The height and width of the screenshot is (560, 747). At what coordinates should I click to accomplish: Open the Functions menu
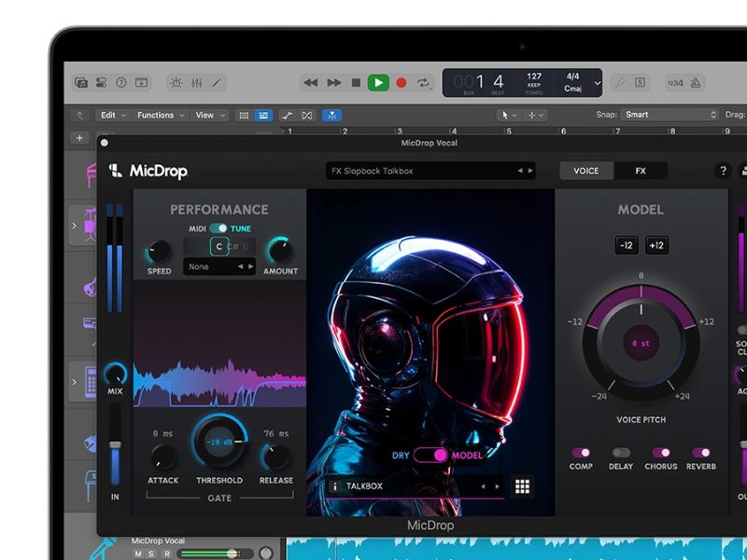point(156,114)
